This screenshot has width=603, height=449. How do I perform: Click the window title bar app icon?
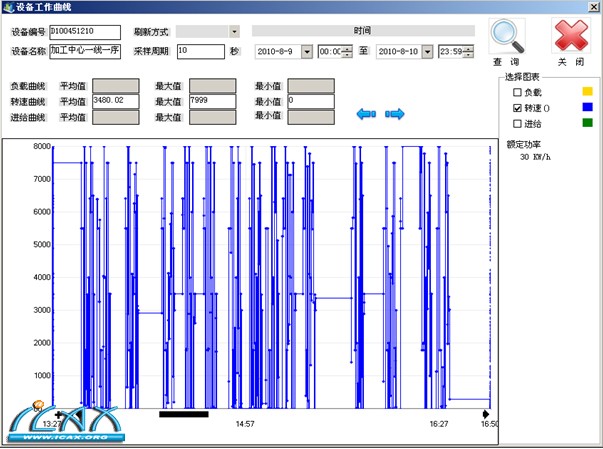8,7
